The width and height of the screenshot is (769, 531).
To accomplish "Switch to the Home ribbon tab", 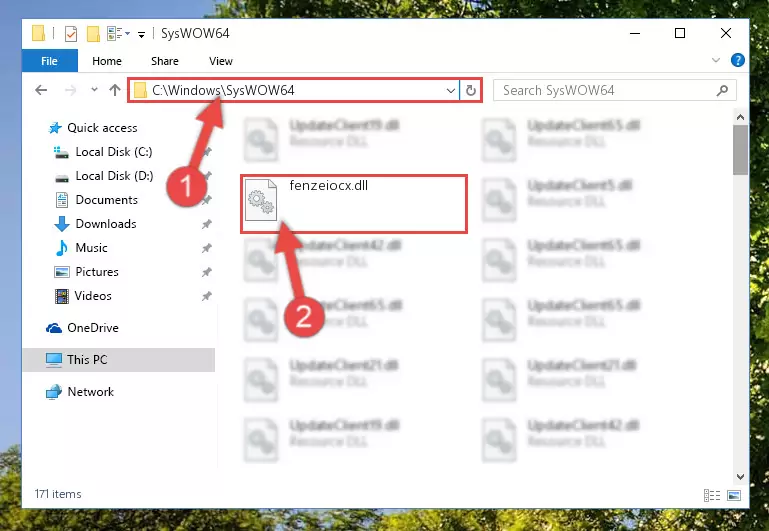I will [x=107, y=61].
